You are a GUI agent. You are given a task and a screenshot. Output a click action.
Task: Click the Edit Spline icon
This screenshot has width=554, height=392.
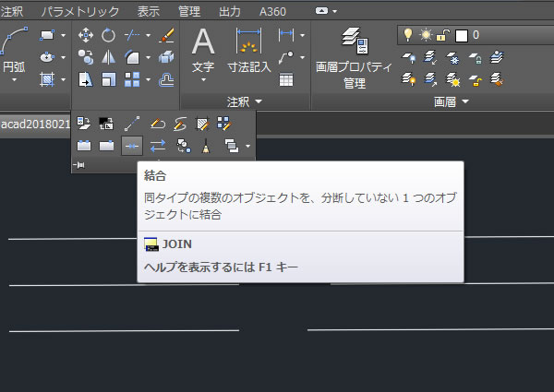tap(180, 124)
